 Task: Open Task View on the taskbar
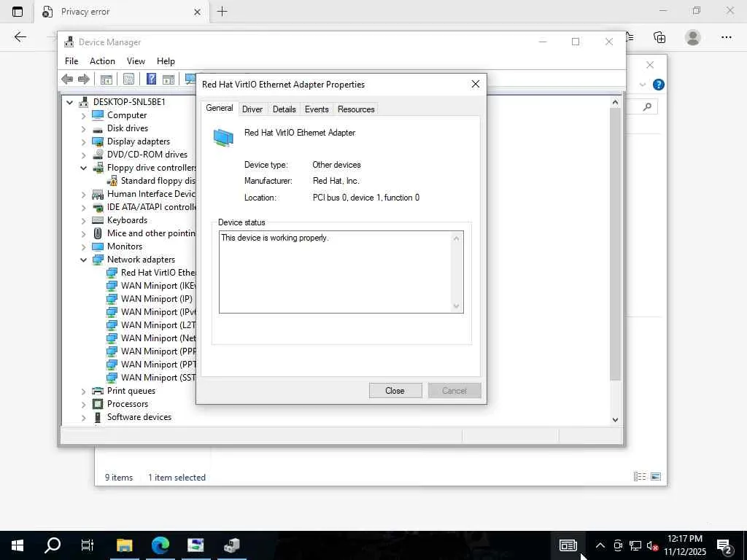[x=88, y=545]
